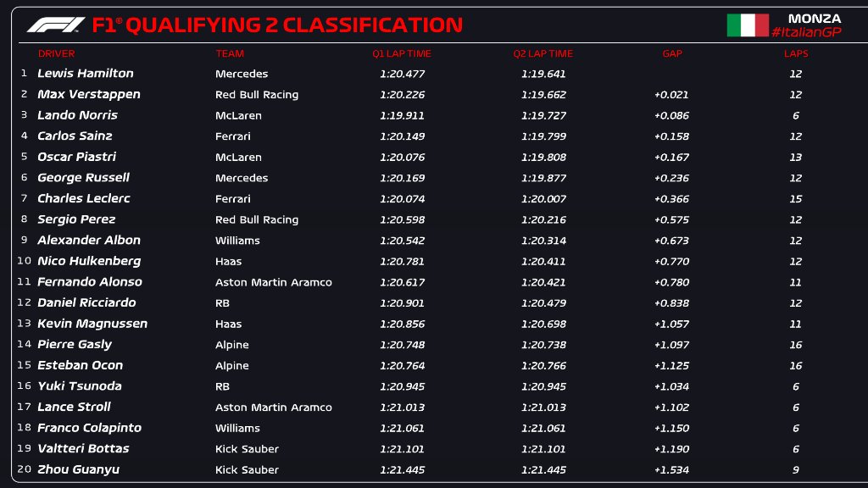Click Zhou Guanyu's position number 20
The width and height of the screenshot is (868, 488).
click(24, 469)
